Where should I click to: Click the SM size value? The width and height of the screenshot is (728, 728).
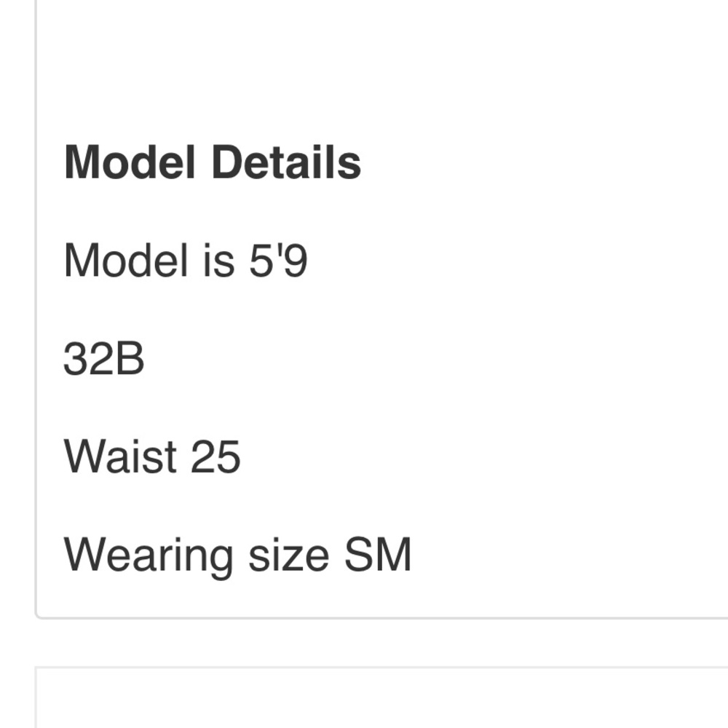click(378, 554)
